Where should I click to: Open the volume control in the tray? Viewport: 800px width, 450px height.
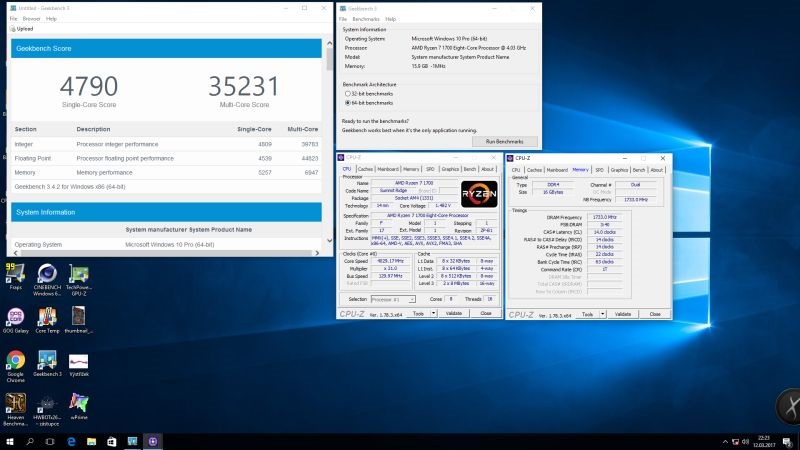coord(745,442)
